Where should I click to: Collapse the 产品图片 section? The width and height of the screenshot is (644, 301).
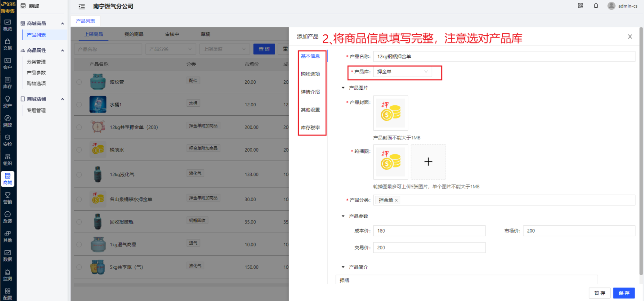tap(343, 88)
